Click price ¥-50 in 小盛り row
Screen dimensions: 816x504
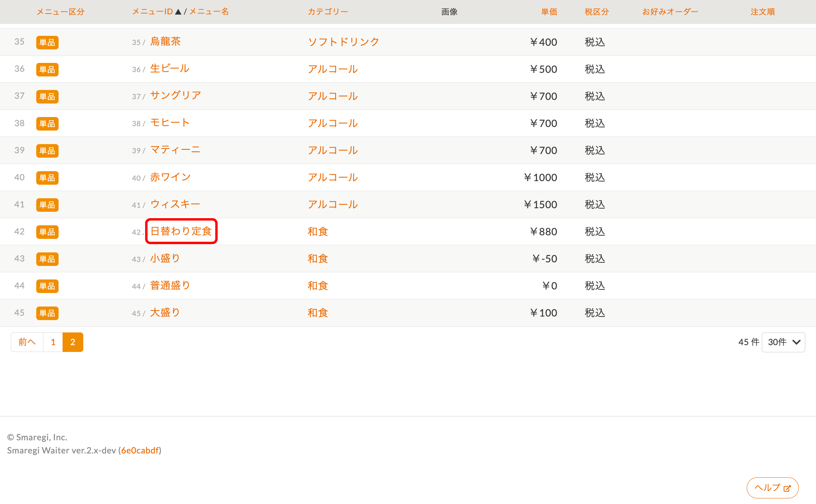click(x=545, y=259)
